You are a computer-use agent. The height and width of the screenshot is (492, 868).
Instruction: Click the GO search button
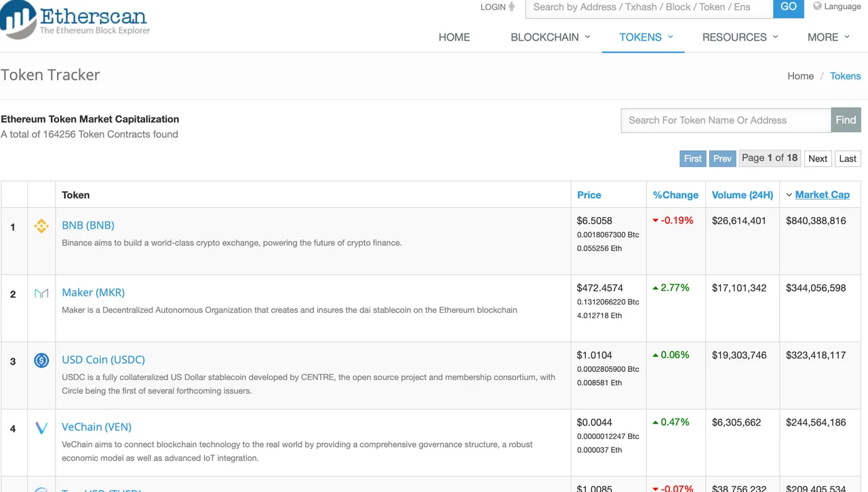click(x=789, y=7)
